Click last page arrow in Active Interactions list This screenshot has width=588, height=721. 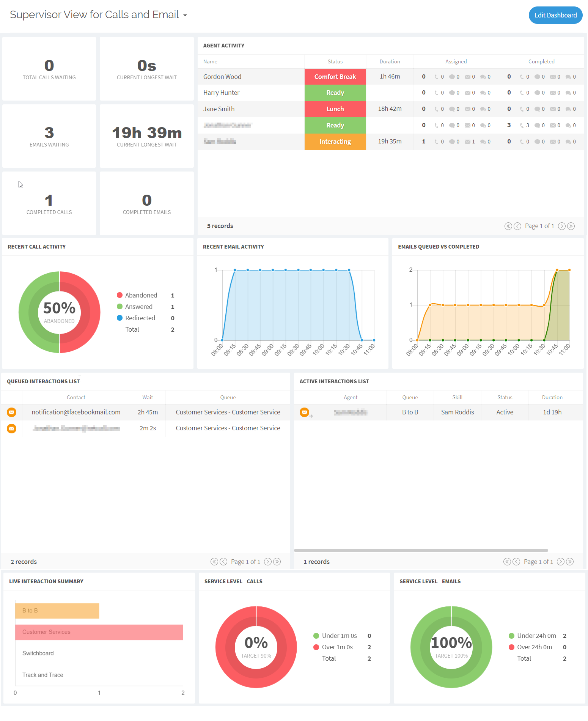click(x=569, y=562)
